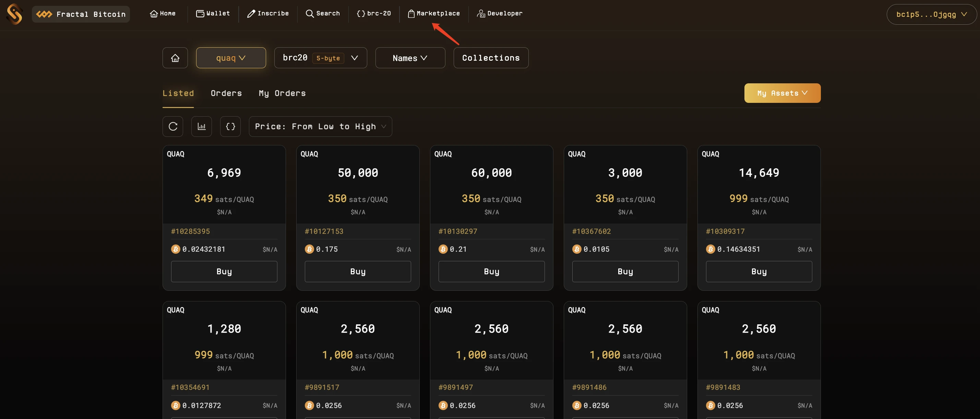Expand the quaq token dropdown filter

point(231,58)
